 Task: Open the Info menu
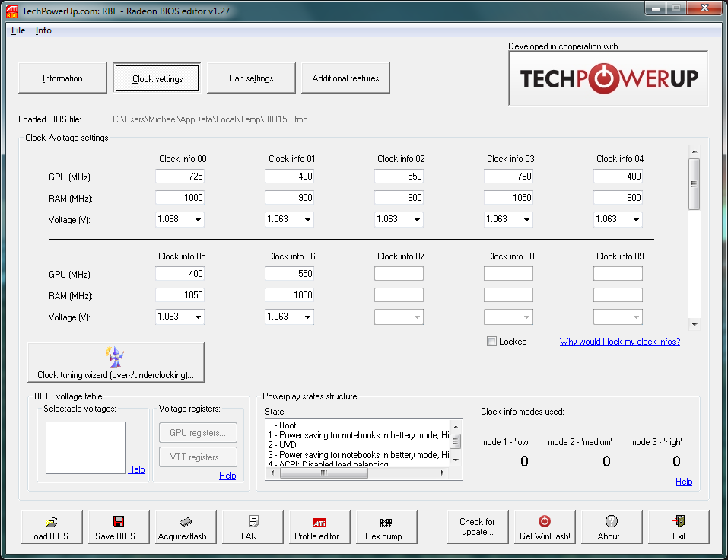coord(43,30)
